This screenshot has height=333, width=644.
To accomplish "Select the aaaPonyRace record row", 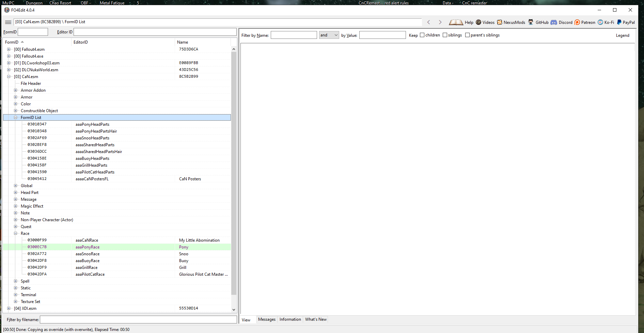I will click(117, 247).
